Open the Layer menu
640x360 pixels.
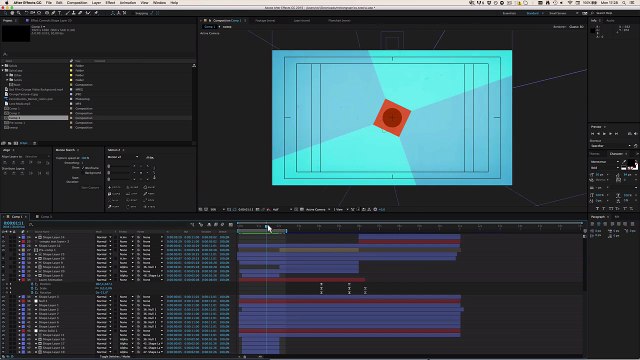point(96,2)
